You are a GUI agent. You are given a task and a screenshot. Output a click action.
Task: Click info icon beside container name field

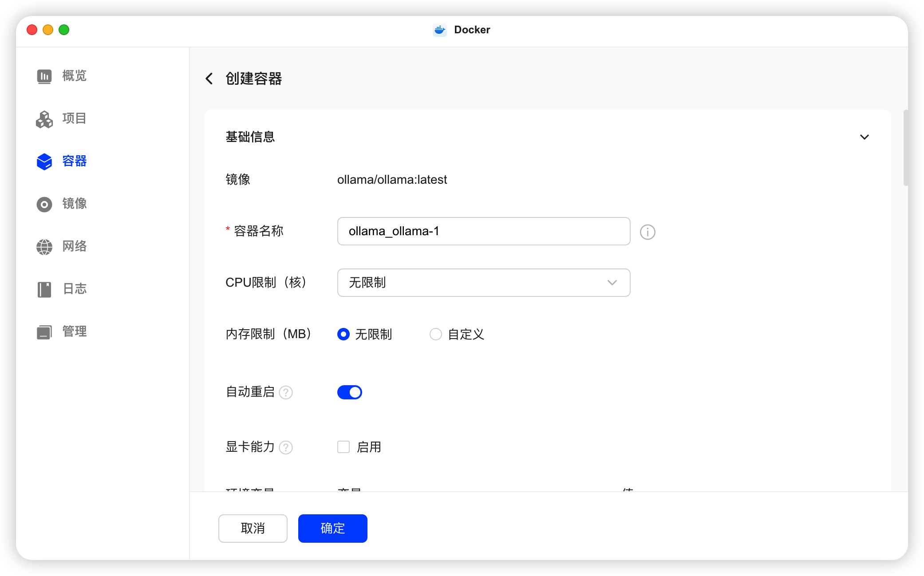tap(648, 232)
